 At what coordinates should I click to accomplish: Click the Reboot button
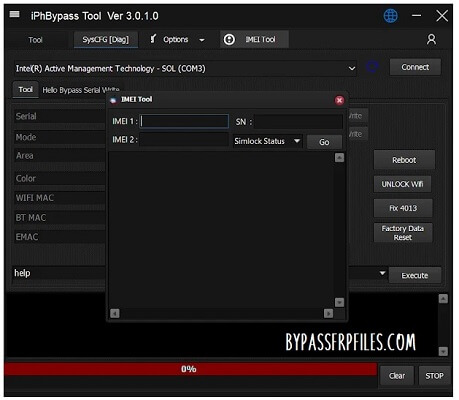pyautogui.click(x=404, y=160)
